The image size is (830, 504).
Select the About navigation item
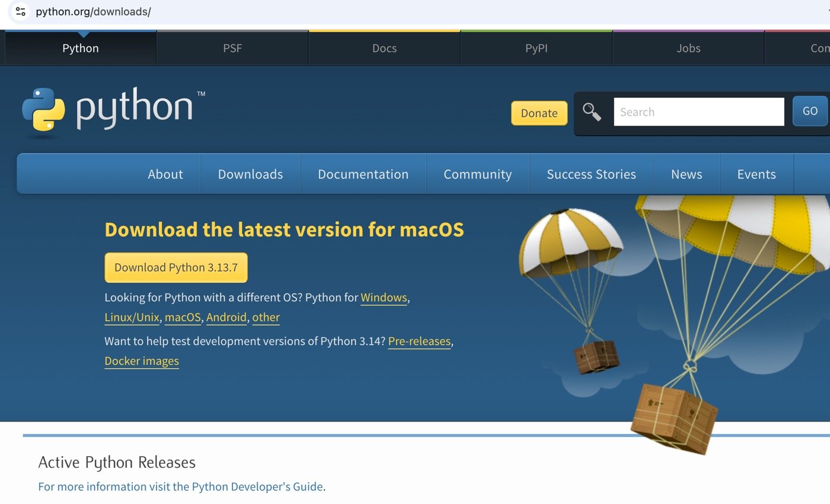(x=165, y=174)
